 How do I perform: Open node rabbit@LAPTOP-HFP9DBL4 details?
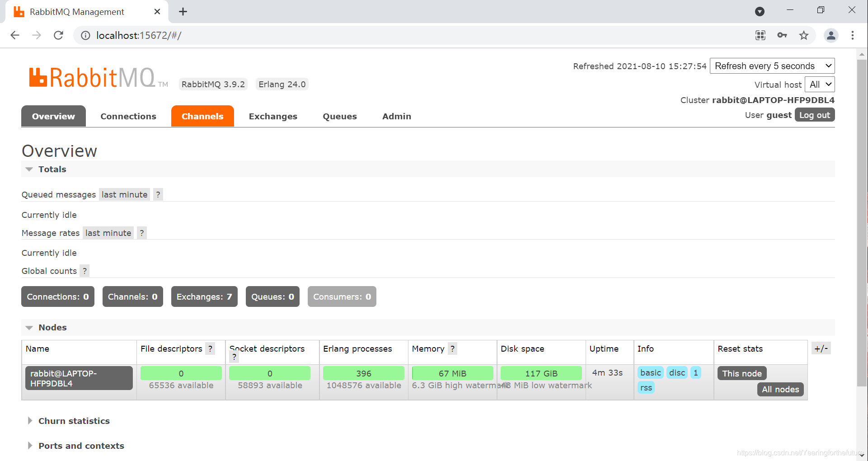(x=79, y=378)
